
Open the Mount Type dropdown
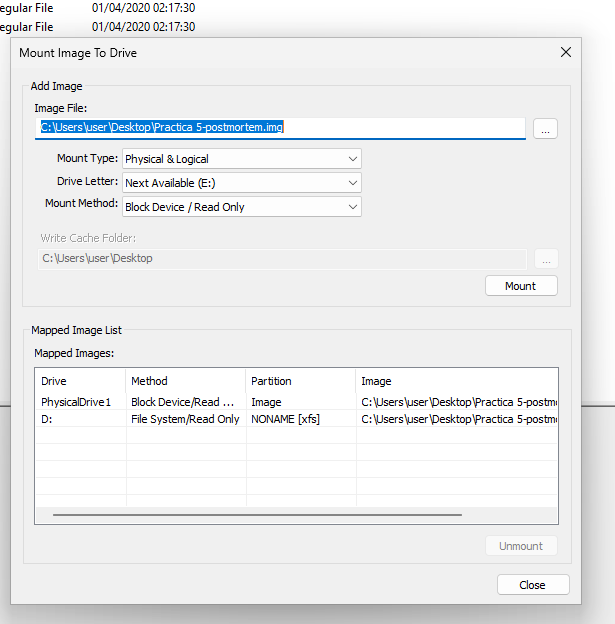coord(242,159)
